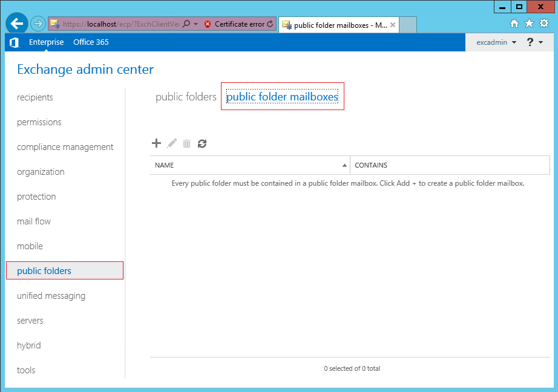Click the Delete trash icon
The height and width of the screenshot is (392, 558).
point(187,143)
